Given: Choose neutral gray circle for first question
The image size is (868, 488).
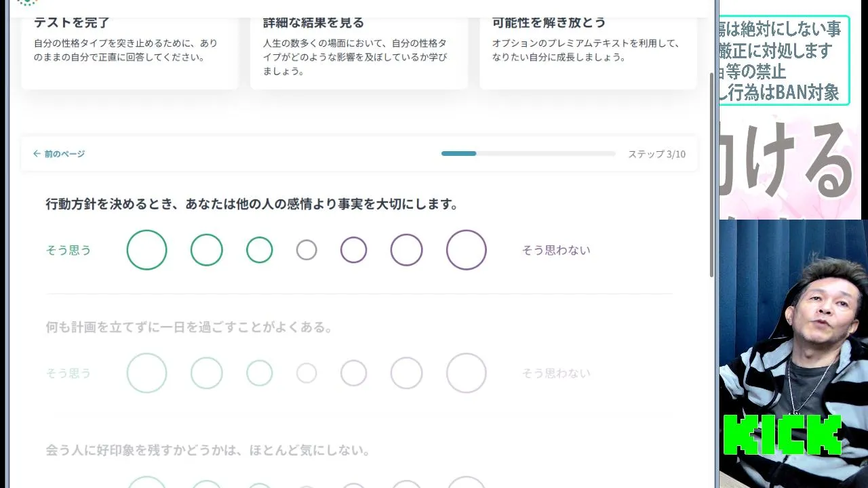Looking at the screenshot, I should point(307,250).
